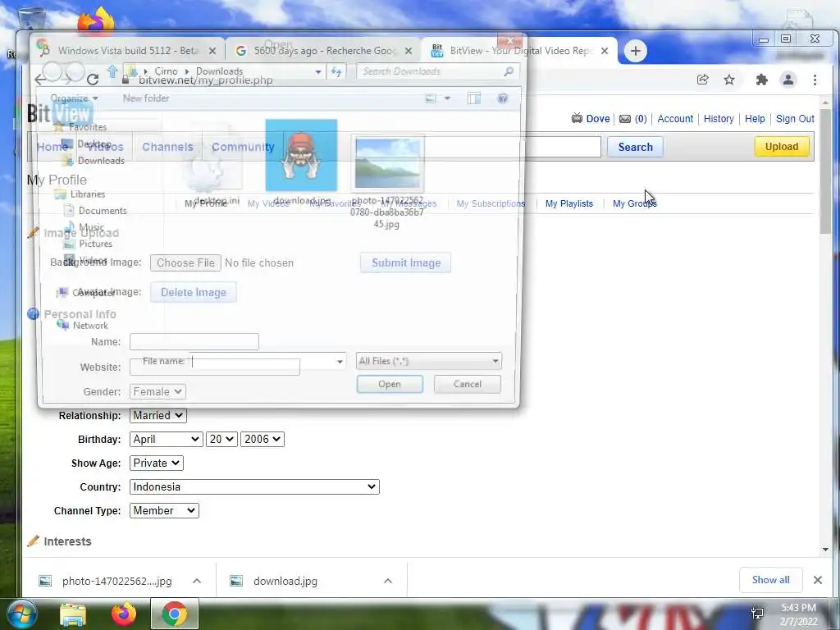This screenshot has width=840, height=630.
Task: Open the Channel Type dropdown showing Member
Action: coord(164,510)
